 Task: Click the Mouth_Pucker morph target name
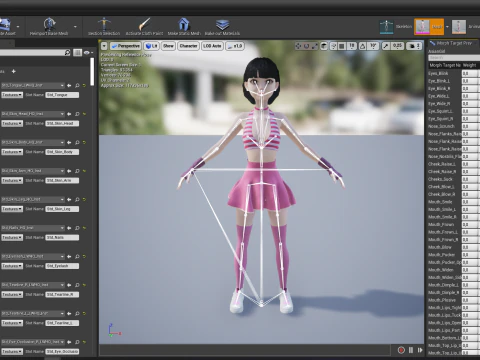[441, 255]
